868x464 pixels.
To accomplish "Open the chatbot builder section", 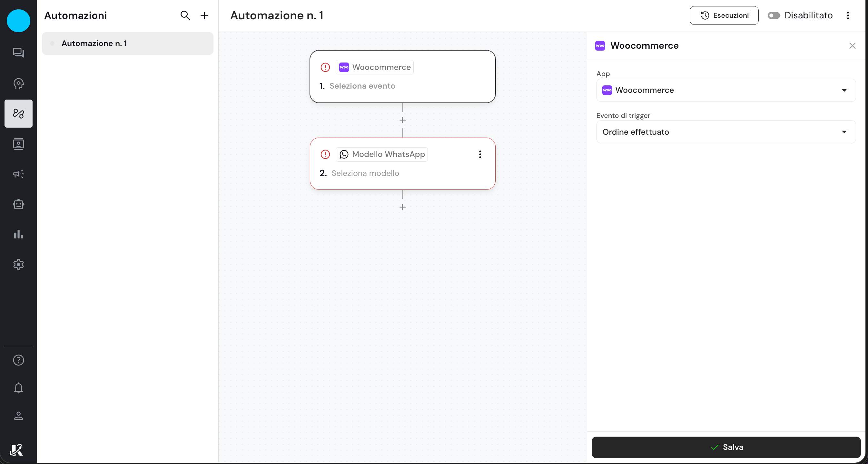I will click(x=18, y=204).
